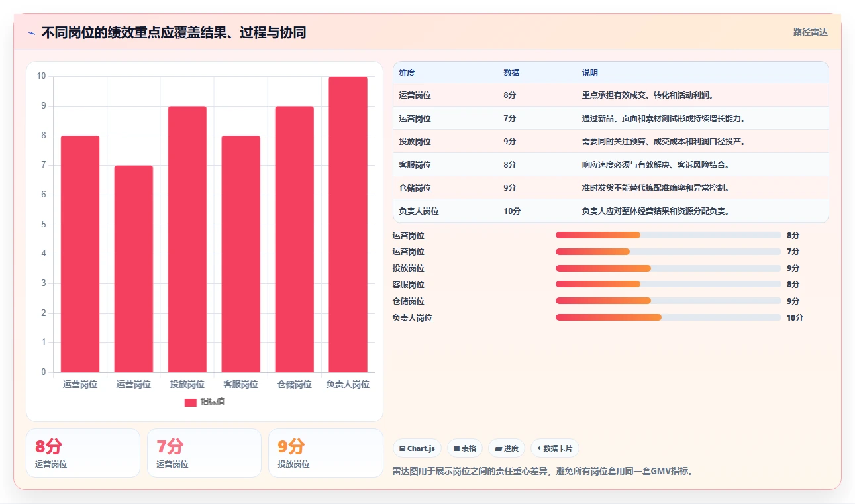Viewport: 855px width, 504px height.
Task: Click the 投放岗位 progress bar
Action: point(668,268)
